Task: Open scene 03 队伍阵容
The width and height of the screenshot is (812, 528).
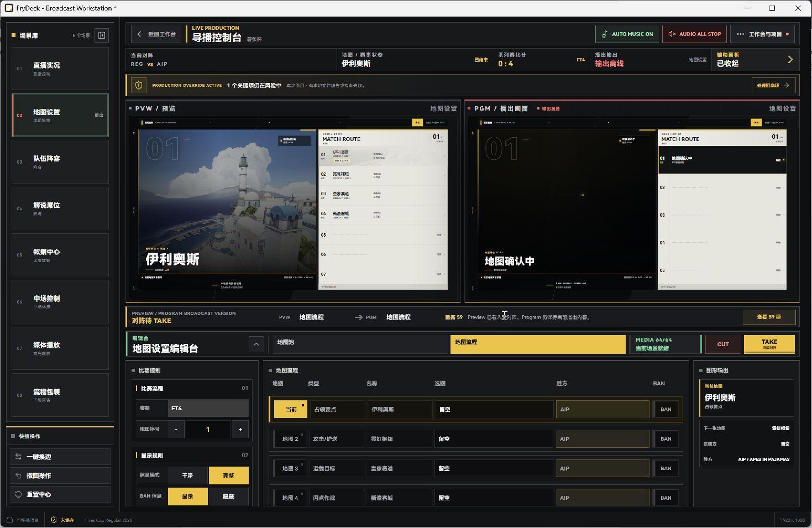Action: pos(60,161)
